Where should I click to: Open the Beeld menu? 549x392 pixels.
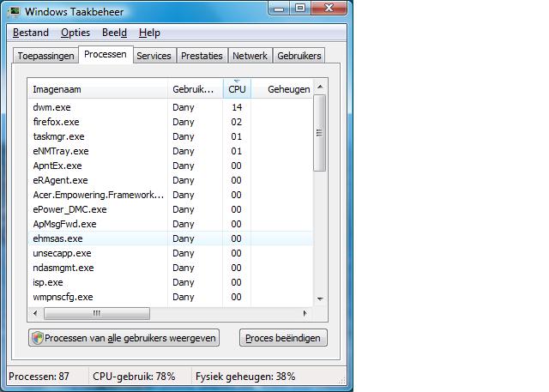pyautogui.click(x=114, y=33)
